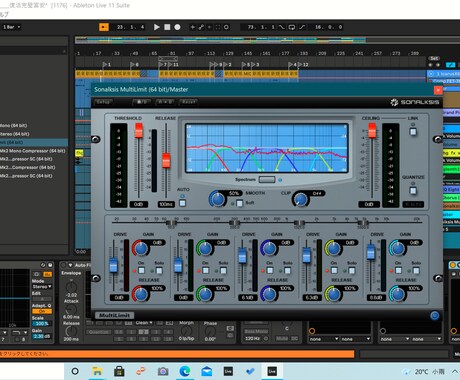Click the orange button left of position 23.1.4
This screenshot has width=460, height=380.
104,27
